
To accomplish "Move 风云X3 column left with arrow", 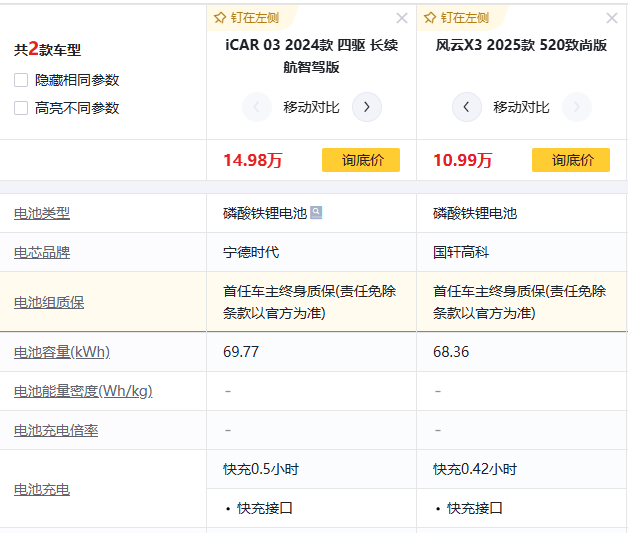I will tap(467, 107).
